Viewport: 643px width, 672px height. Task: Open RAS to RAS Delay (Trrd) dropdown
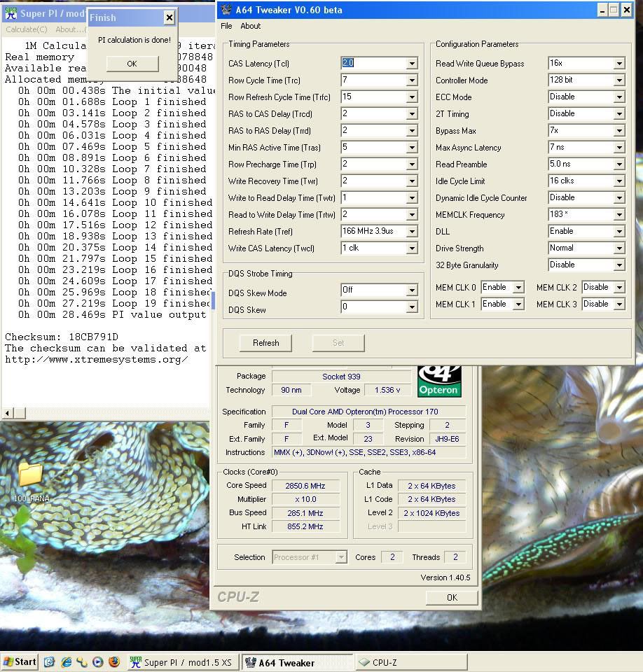413,130
